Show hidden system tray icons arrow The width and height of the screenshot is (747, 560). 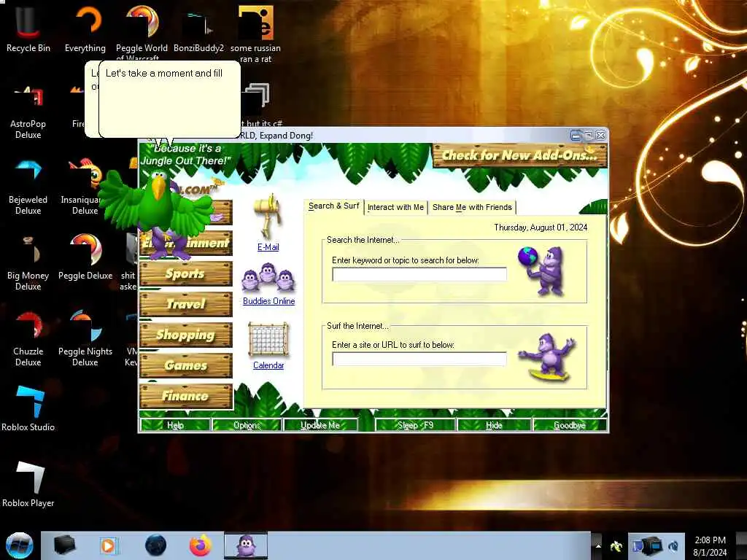point(598,546)
